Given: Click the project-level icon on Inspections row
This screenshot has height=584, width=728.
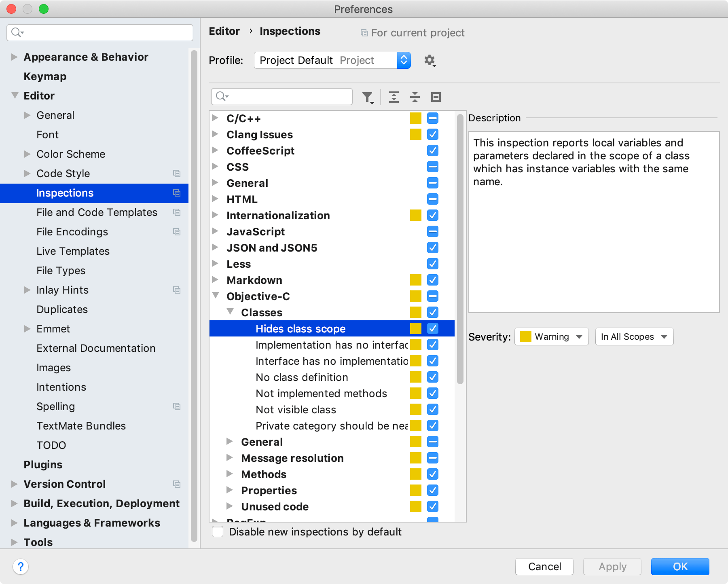Looking at the screenshot, I should (x=177, y=193).
